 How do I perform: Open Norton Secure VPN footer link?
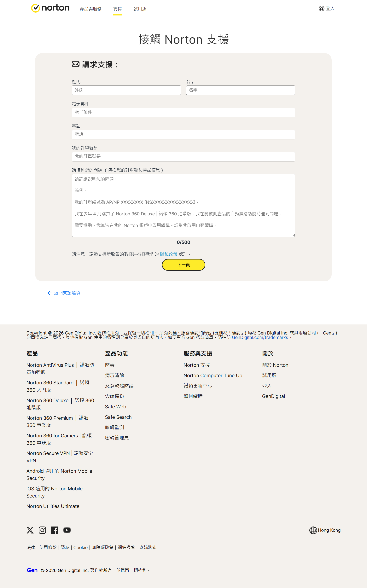[x=60, y=457]
